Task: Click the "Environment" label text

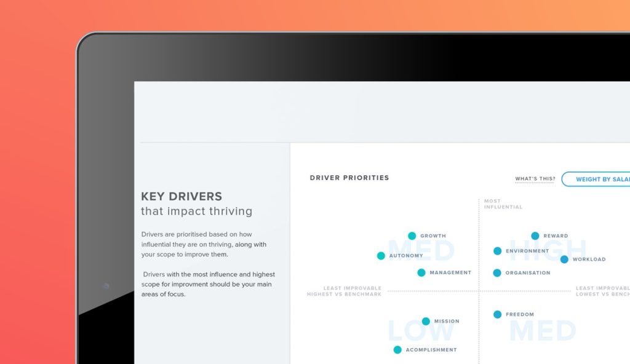Action: click(x=527, y=251)
